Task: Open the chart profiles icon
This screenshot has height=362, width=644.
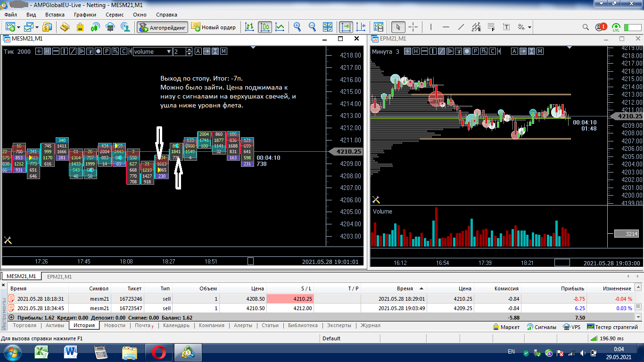Action: point(29,27)
